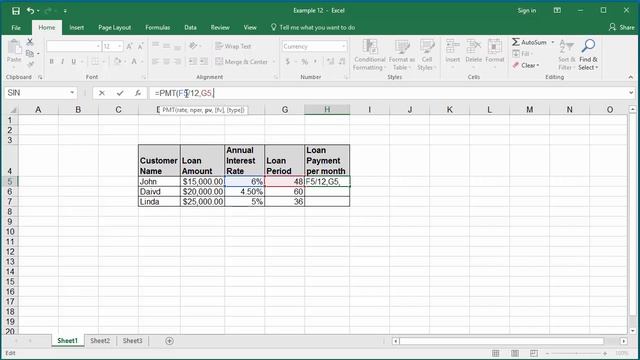Click the accounting dollar format icon
The width and height of the screenshot is (640, 360).
click(x=288, y=62)
